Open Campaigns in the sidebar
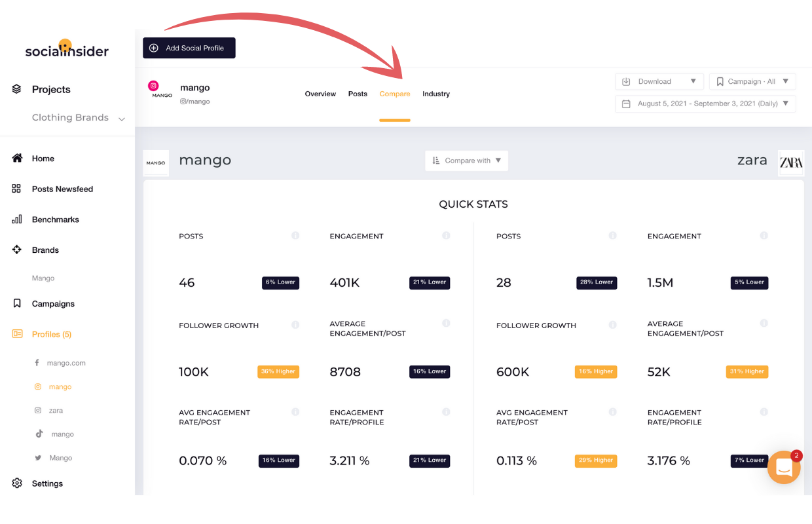Image resolution: width=812 pixels, height=524 pixels. click(x=53, y=304)
